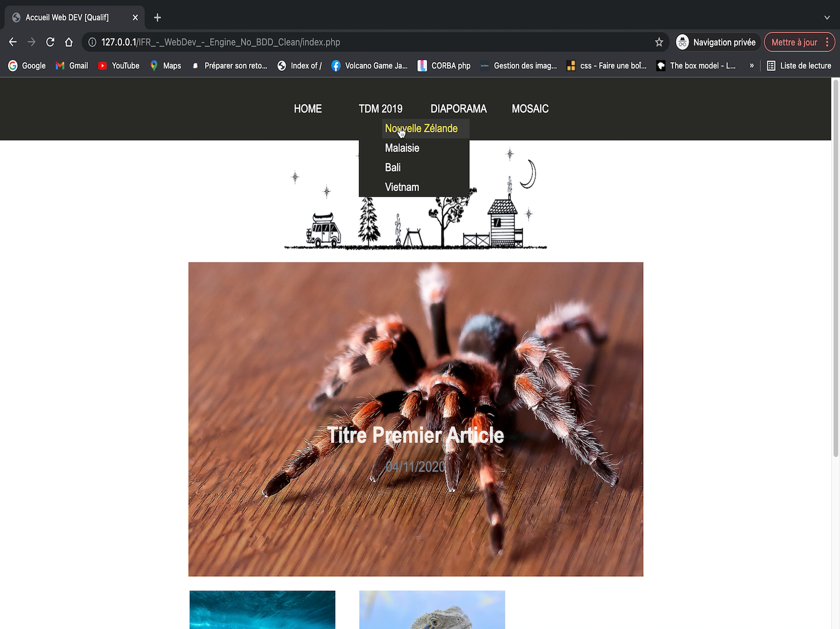Viewport: 840px width, 629px height.
Task: Go to the DIAPORAMA page
Action: coord(458,109)
